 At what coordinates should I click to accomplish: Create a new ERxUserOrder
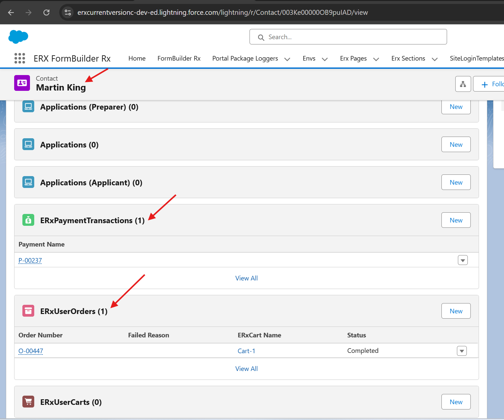456,311
